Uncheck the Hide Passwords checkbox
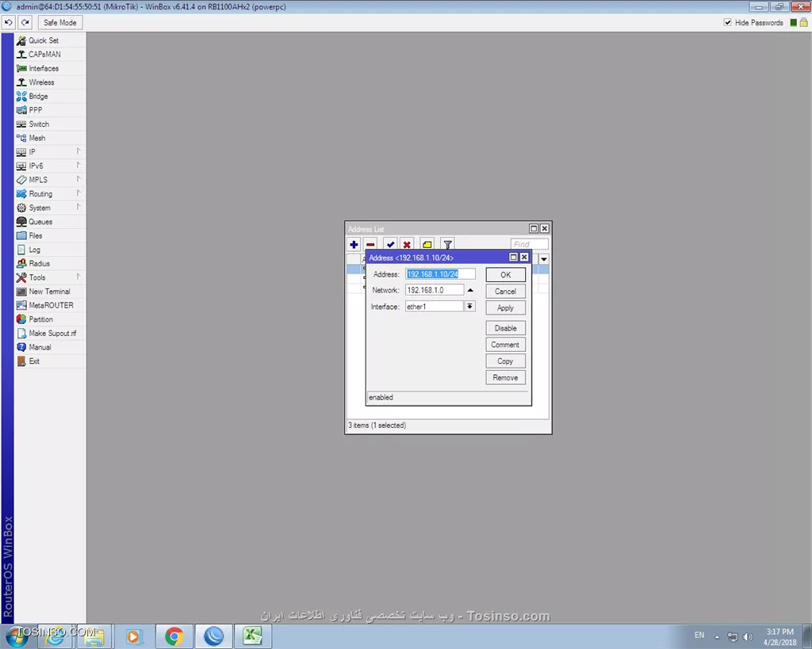Image resolution: width=812 pixels, height=649 pixels. pos(728,23)
